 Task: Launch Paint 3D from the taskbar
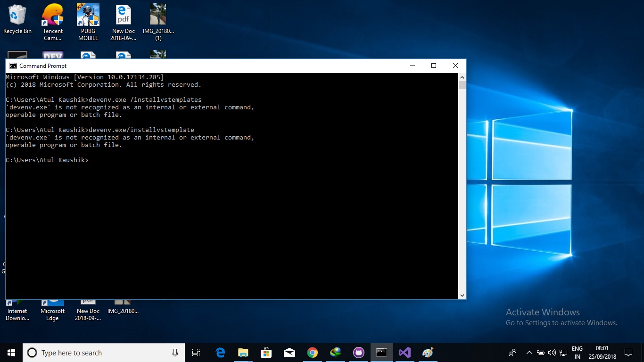427,352
